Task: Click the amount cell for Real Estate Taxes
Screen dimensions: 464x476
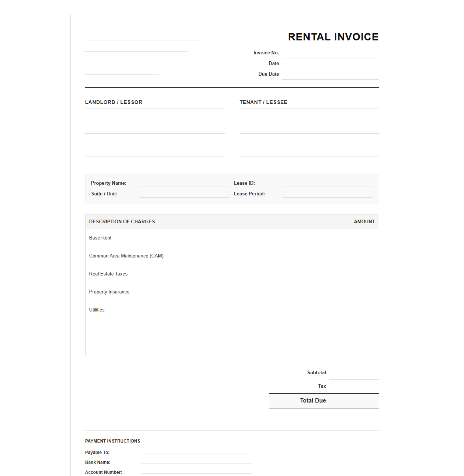Action: (x=348, y=274)
